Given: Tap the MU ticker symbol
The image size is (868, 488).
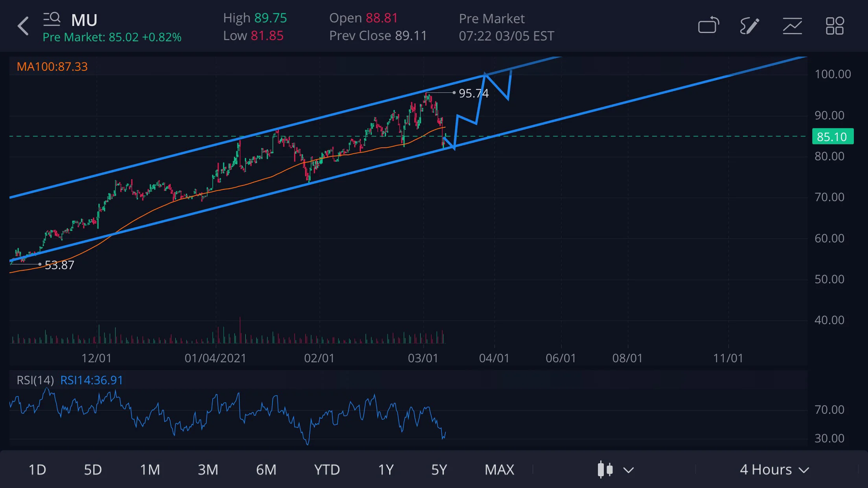Looking at the screenshot, I should pos(84,20).
